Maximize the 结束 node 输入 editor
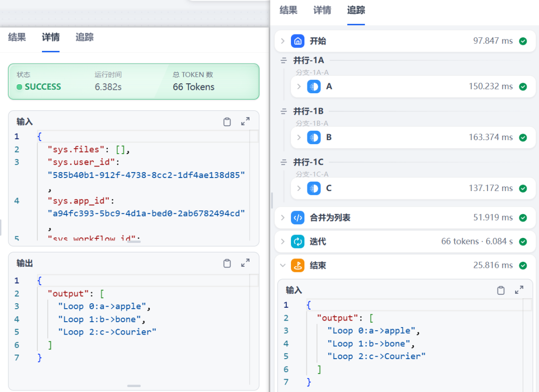The height and width of the screenshot is (392, 539). (x=519, y=290)
